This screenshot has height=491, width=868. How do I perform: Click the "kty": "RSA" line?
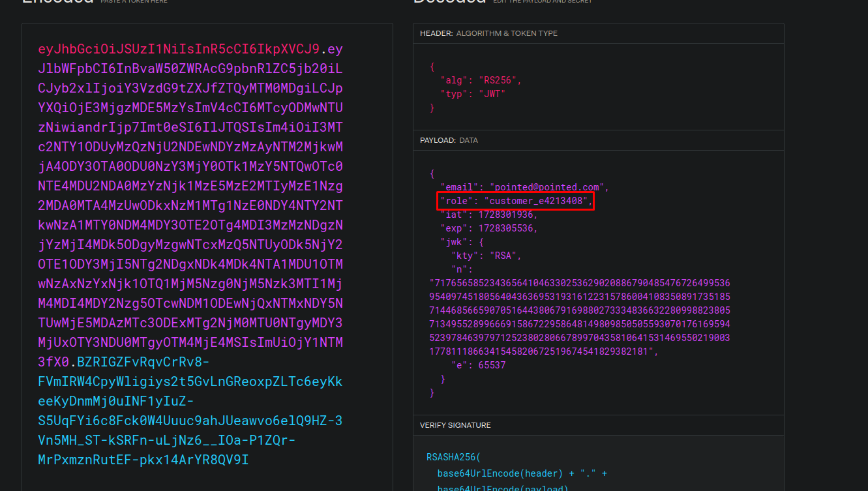486,256
